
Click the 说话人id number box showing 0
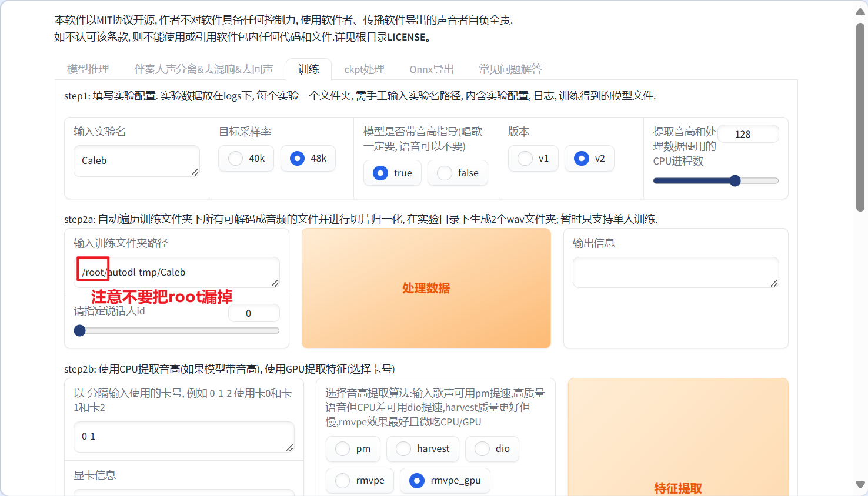click(x=254, y=313)
